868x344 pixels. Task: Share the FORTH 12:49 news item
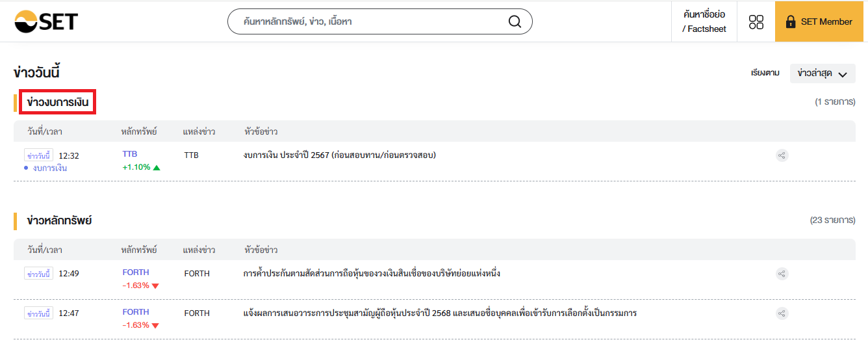pos(782,274)
